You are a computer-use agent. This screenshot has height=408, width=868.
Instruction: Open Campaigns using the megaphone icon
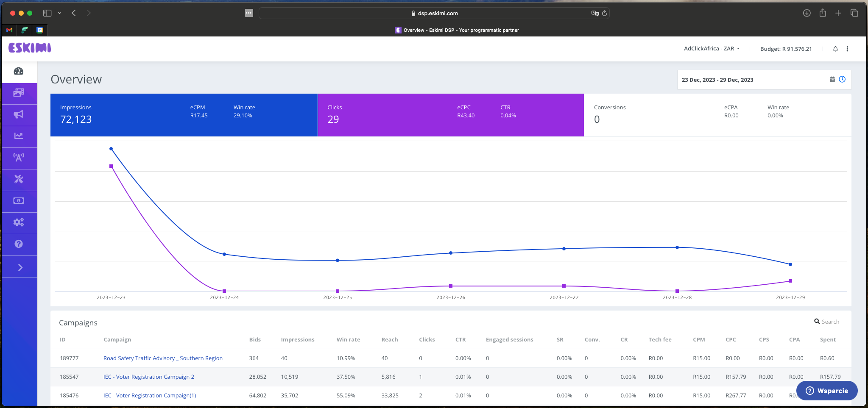19,115
